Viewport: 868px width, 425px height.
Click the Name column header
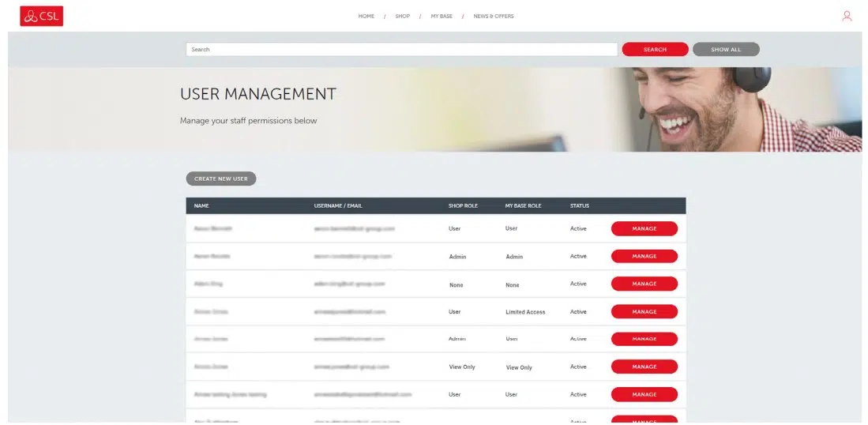[x=201, y=205]
